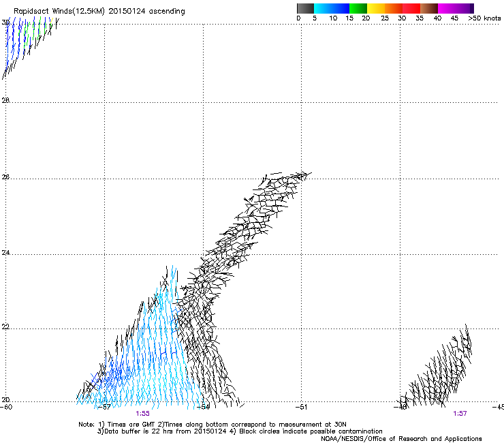
Task: Click the longitude axis label '-57'
Action: click(104, 407)
